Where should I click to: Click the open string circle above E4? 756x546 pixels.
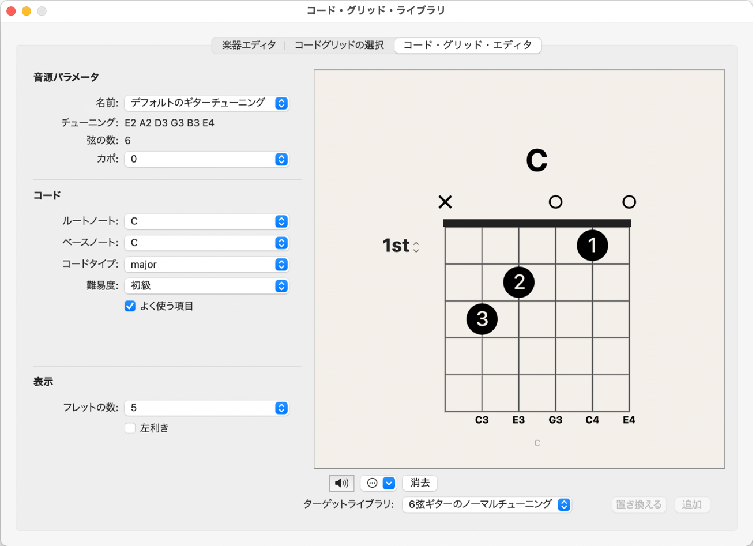pyautogui.click(x=629, y=202)
